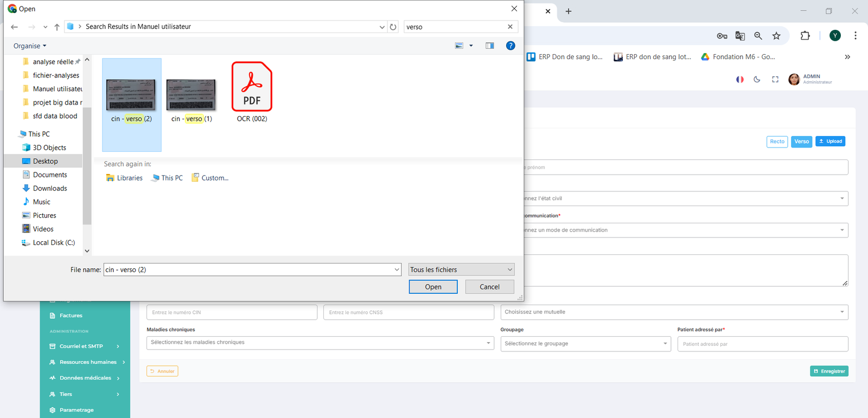868x418 pixels.
Task: Select the Verso toggle button
Action: click(801, 142)
